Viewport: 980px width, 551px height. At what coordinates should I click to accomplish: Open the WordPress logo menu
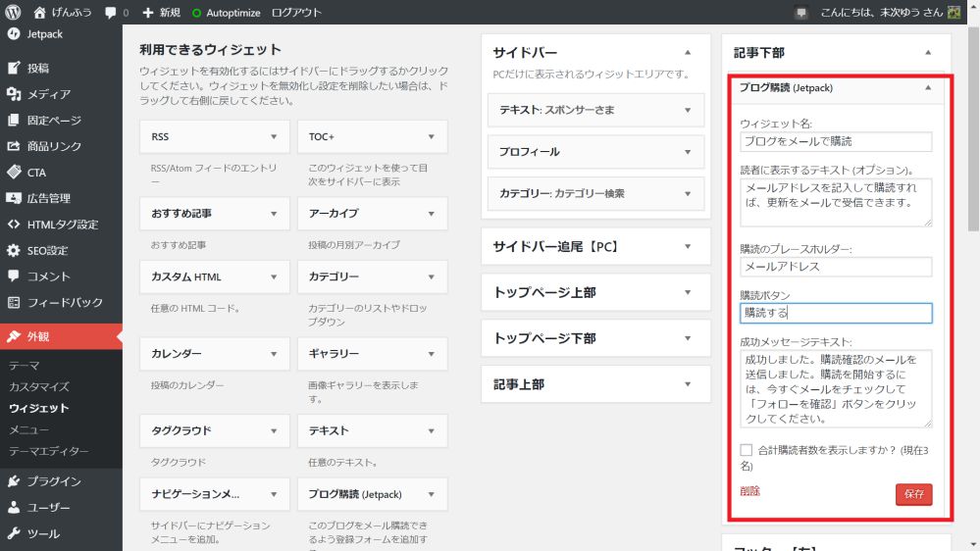coord(13,12)
